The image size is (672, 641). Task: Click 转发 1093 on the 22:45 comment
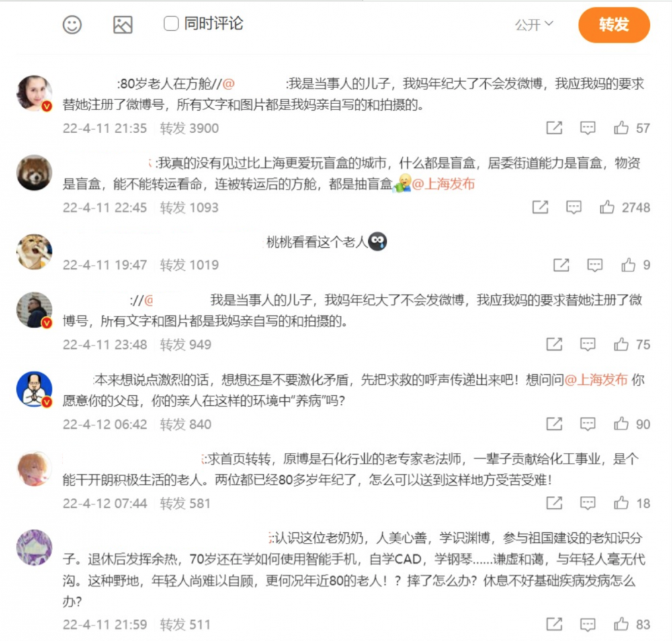point(189,208)
